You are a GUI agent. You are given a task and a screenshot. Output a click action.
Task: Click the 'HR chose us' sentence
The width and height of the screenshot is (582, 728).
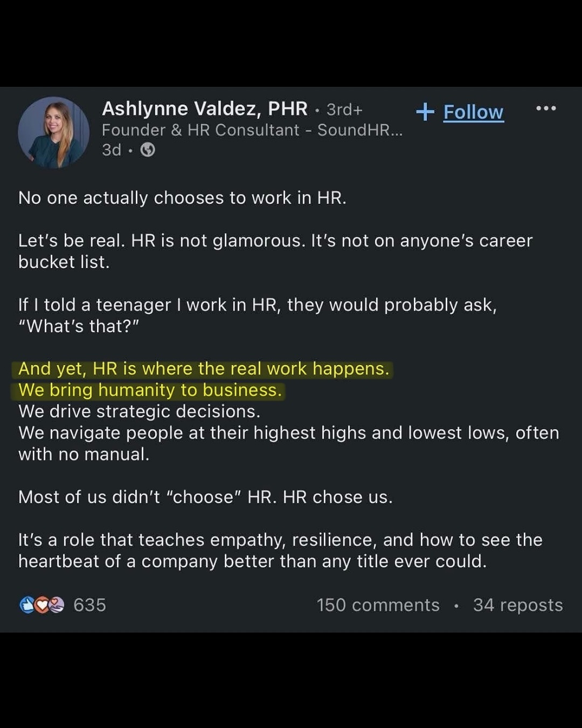coord(337,497)
